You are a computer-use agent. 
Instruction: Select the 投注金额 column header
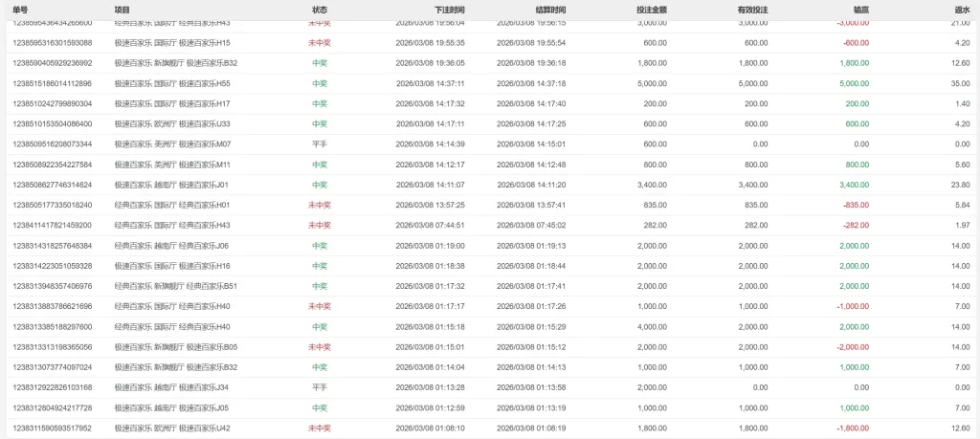pos(651,9)
